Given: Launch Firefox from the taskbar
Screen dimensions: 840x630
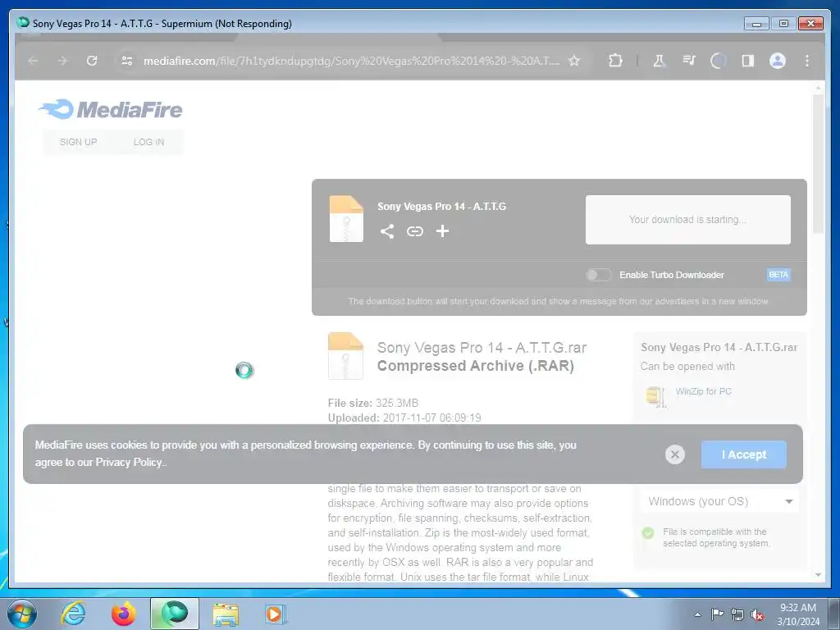Looking at the screenshot, I should [124, 614].
